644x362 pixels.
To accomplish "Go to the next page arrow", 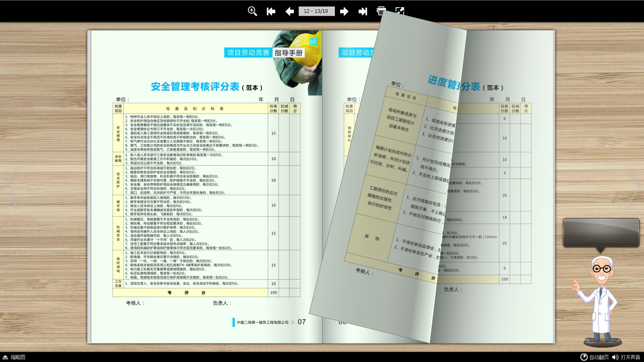I will (344, 11).
